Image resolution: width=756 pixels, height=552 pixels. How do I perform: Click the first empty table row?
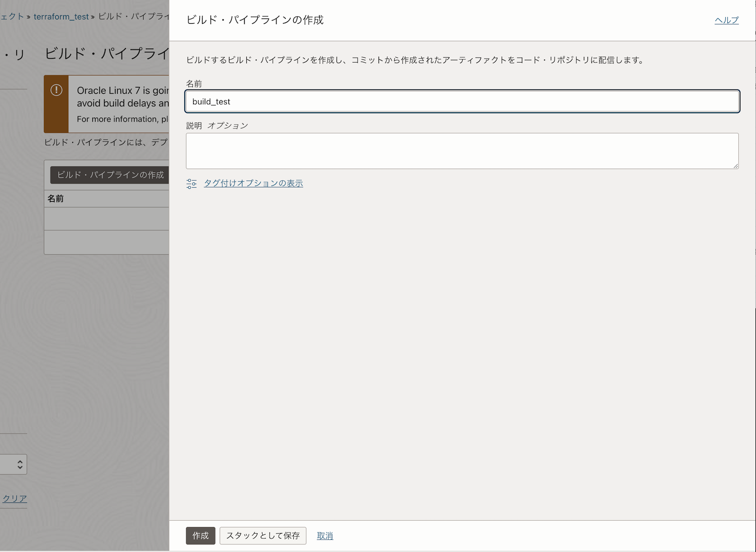coord(106,219)
